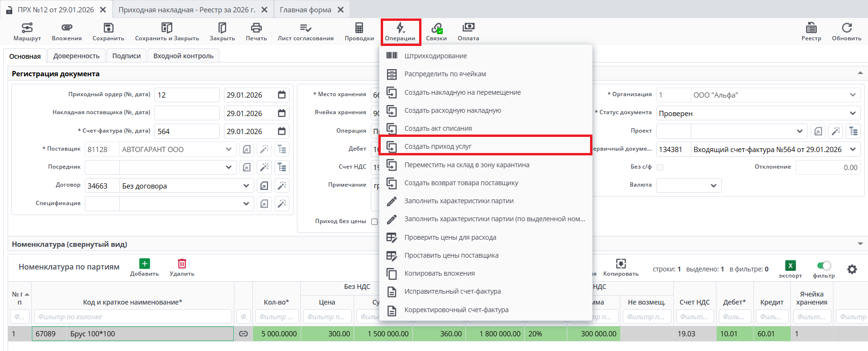The height and width of the screenshot is (351, 868).
Task: Click the link icon in the Брус 100*100 row
Action: coord(243,334)
